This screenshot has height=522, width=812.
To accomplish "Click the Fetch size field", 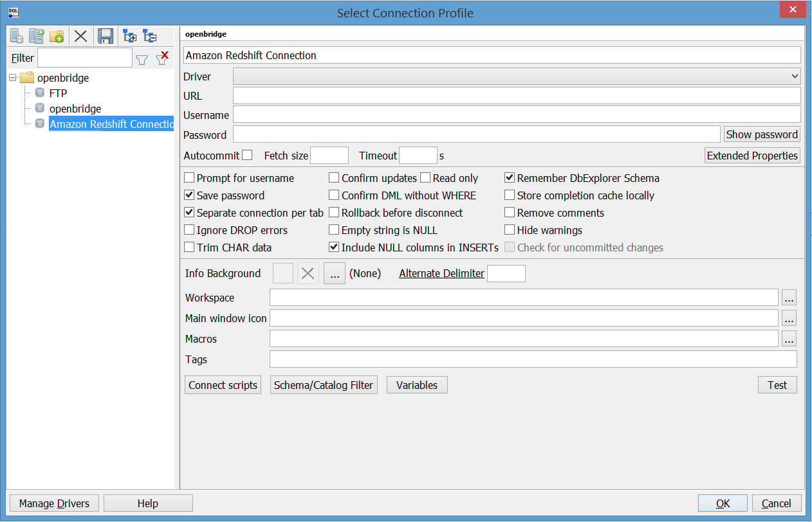I will [x=329, y=156].
